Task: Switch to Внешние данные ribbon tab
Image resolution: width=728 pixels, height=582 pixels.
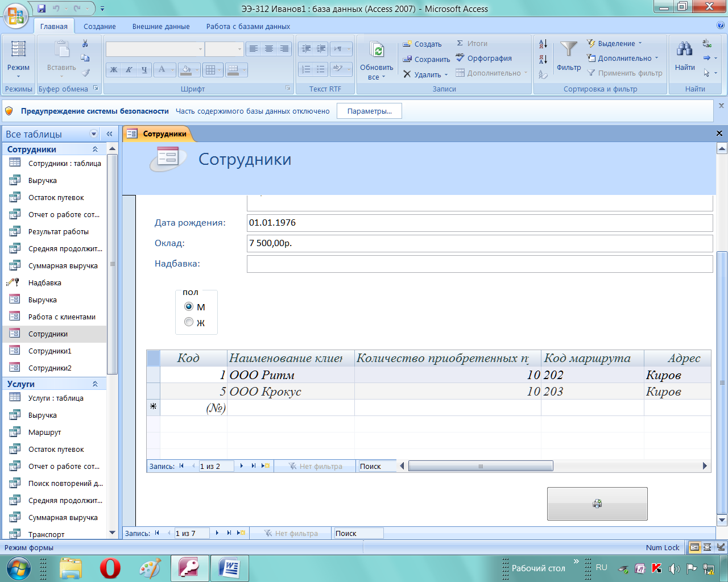Action: 161,26
